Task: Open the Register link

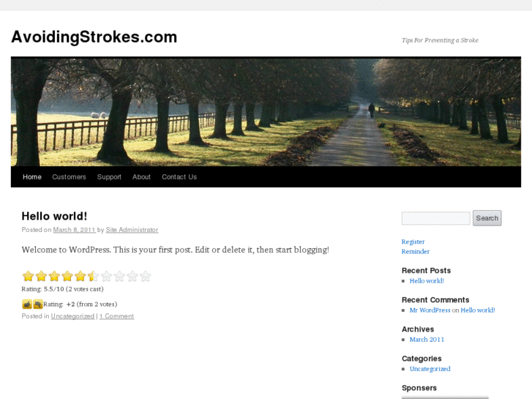Action: (413, 242)
